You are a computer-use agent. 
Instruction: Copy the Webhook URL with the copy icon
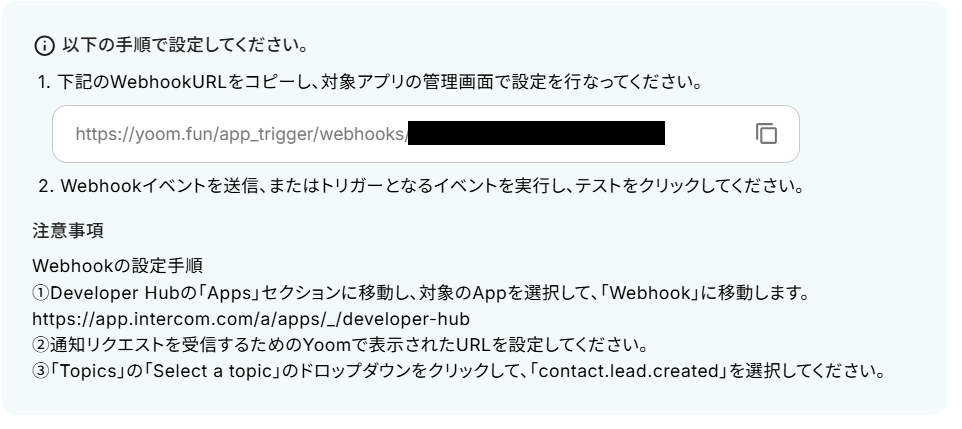pyautogui.click(x=766, y=133)
